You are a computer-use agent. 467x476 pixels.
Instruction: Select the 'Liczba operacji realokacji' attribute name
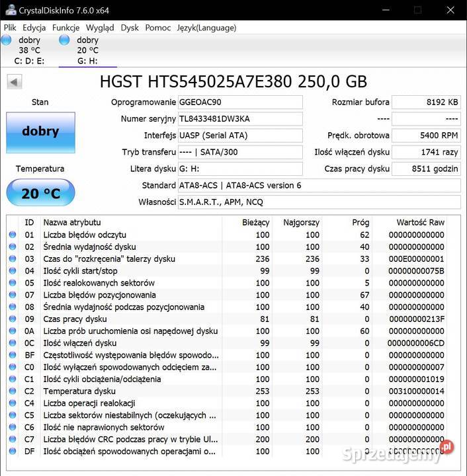[x=89, y=403]
